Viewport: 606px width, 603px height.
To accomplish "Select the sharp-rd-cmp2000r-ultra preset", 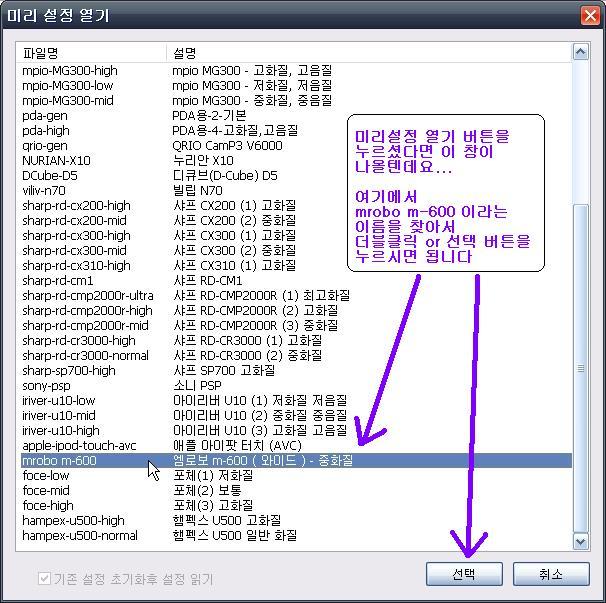I will pos(296,295).
